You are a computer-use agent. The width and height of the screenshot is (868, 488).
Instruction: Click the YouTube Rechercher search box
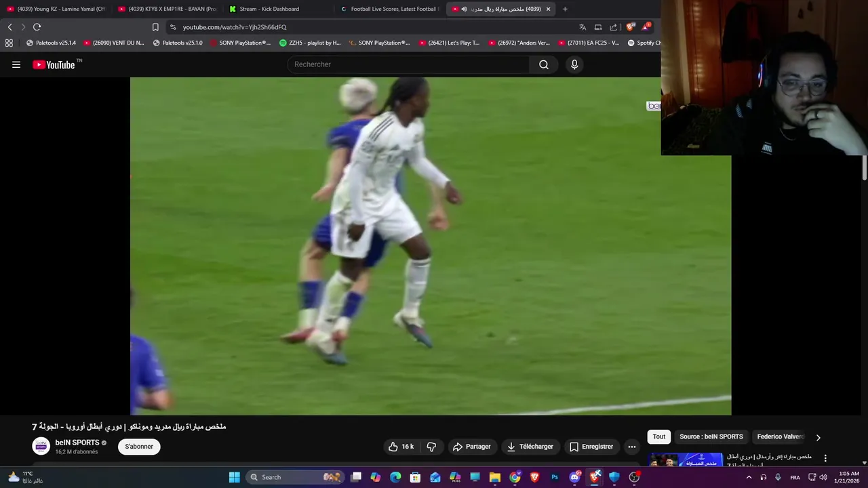tap(408, 64)
